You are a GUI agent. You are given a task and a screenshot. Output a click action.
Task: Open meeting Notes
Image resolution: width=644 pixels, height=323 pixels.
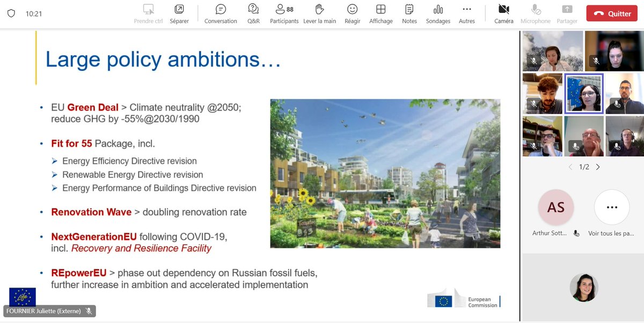pyautogui.click(x=409, y=14)
